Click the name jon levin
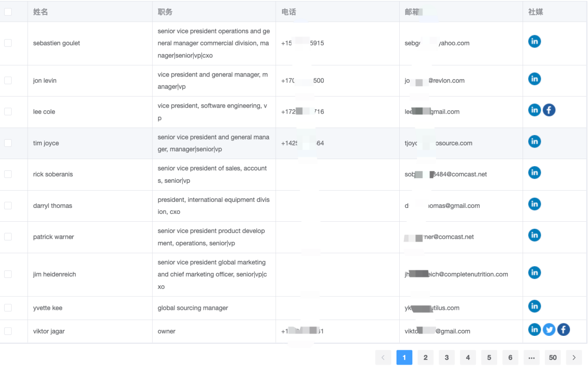588x379 pixels. pos(45,81)
